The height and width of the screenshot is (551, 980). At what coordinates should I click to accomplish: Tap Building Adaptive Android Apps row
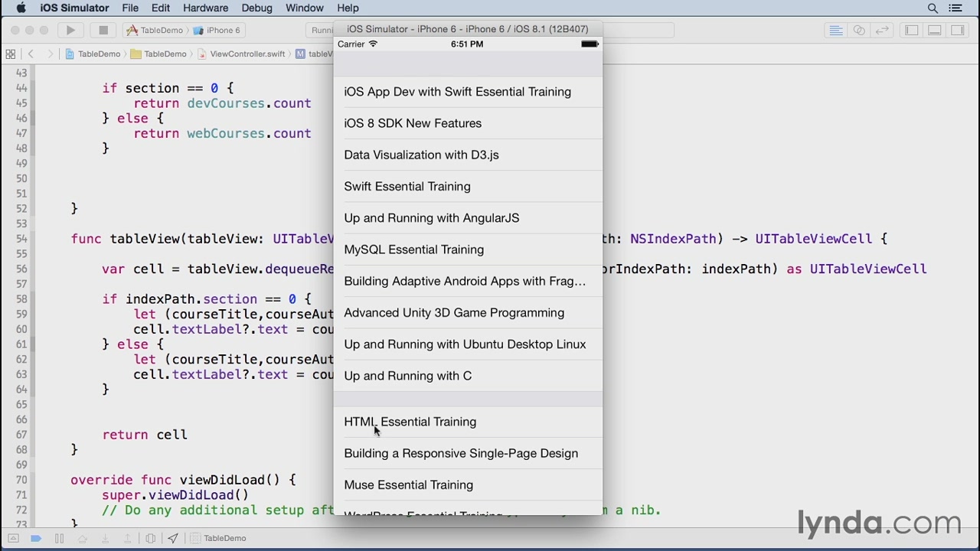468,281
